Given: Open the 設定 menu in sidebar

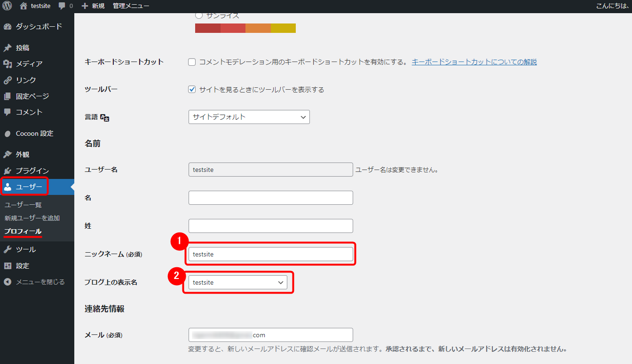Looking at the screenshot, I should [x=37, y=266].
